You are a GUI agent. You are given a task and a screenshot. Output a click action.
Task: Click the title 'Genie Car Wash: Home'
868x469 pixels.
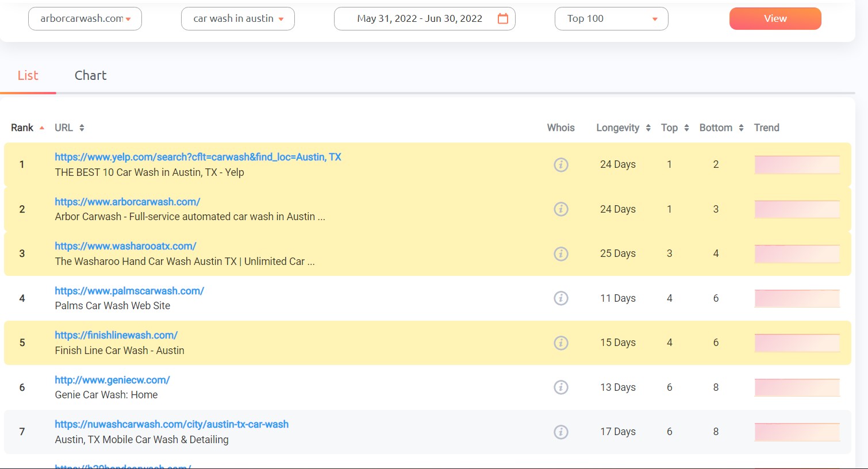pyautogui.click(x=106, y=395)
